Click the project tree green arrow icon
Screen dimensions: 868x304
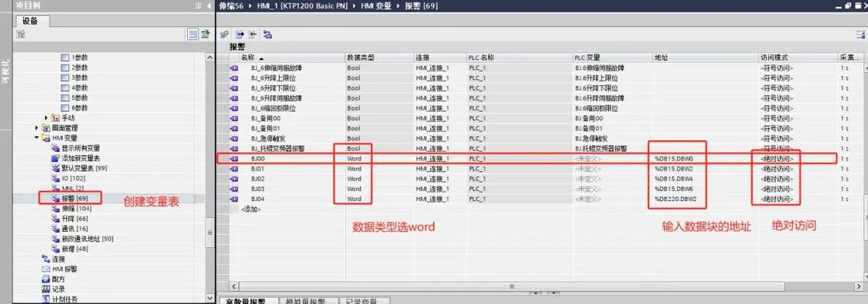205,35
